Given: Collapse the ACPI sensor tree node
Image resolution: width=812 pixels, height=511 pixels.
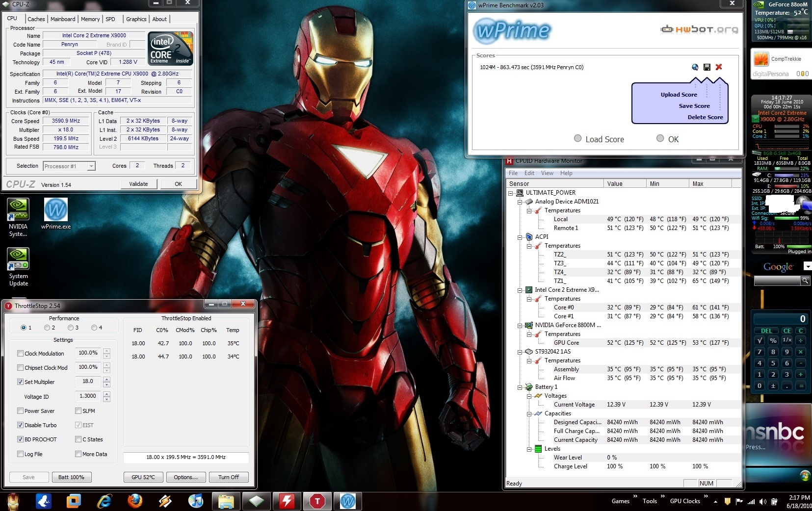Looking at the screenshot, I should click(x=520, y=237).
